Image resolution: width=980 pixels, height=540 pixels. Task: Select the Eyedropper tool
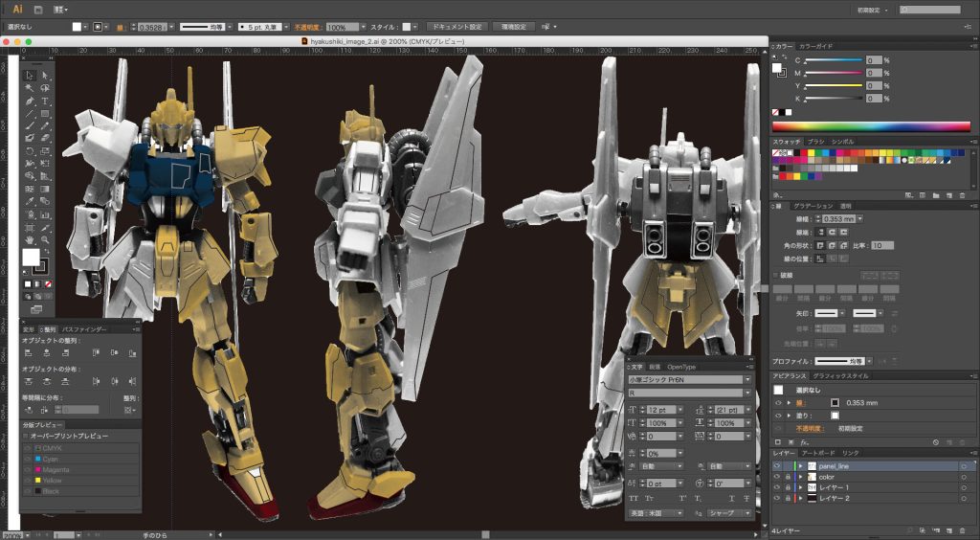coord(30,201)
